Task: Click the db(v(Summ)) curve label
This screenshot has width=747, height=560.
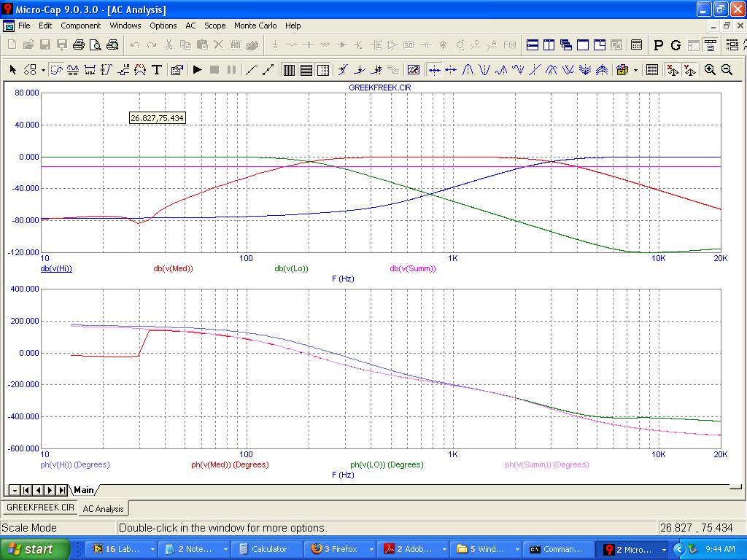Action: pos(413,268)
